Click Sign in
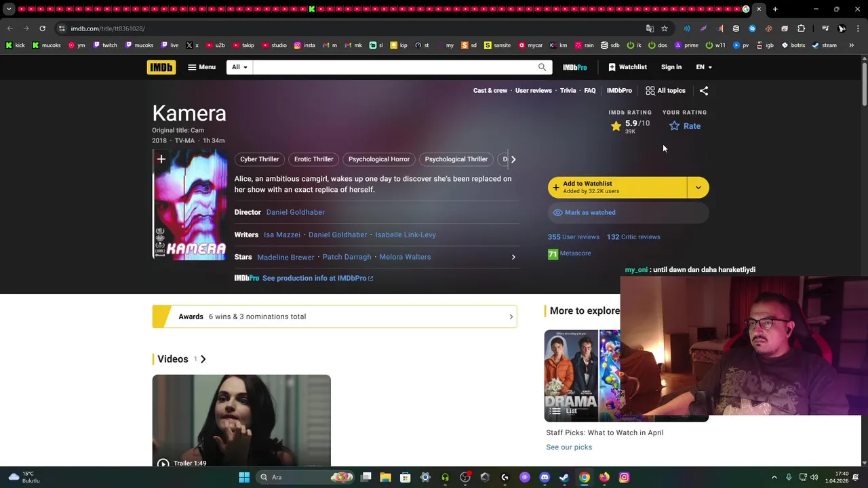 click(x=671, y=67)
